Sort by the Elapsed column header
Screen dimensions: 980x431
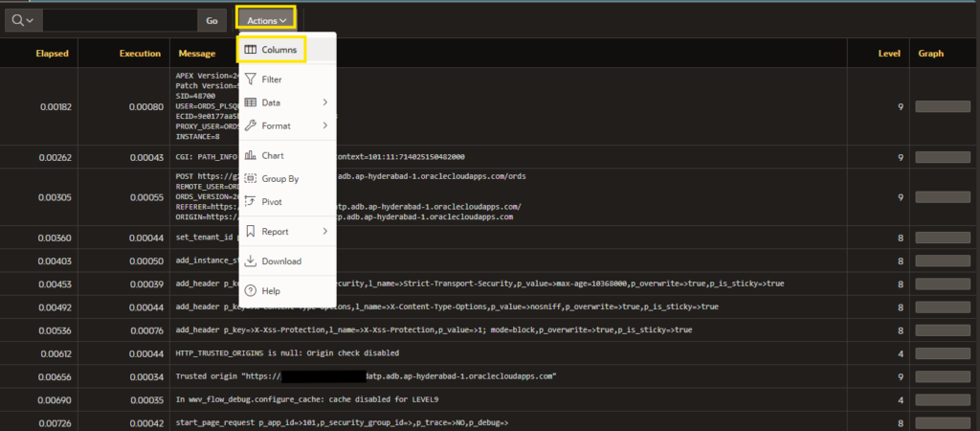52,54
